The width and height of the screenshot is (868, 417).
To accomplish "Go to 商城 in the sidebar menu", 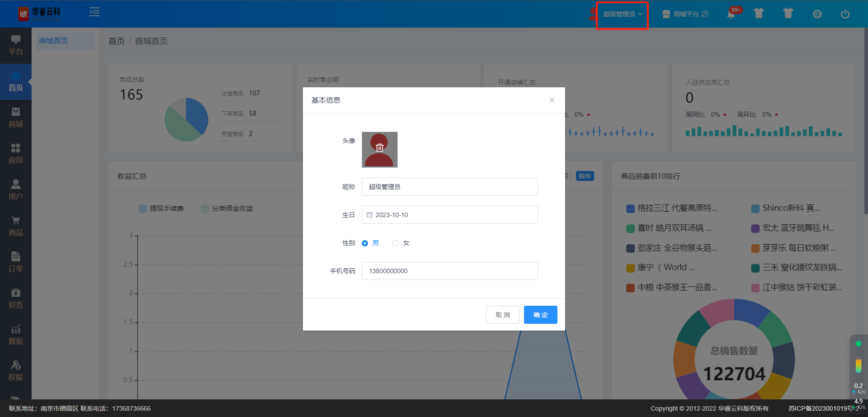I will pos(16,118).
